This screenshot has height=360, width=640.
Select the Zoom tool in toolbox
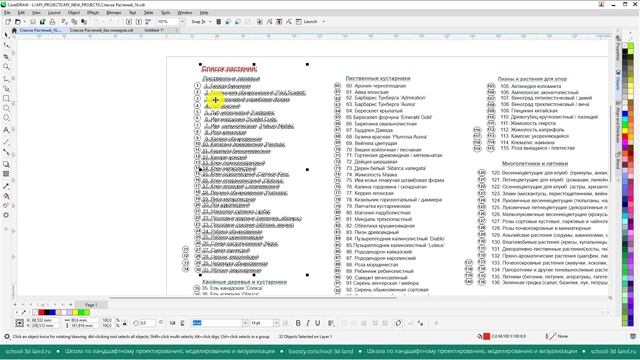point(6,67)
